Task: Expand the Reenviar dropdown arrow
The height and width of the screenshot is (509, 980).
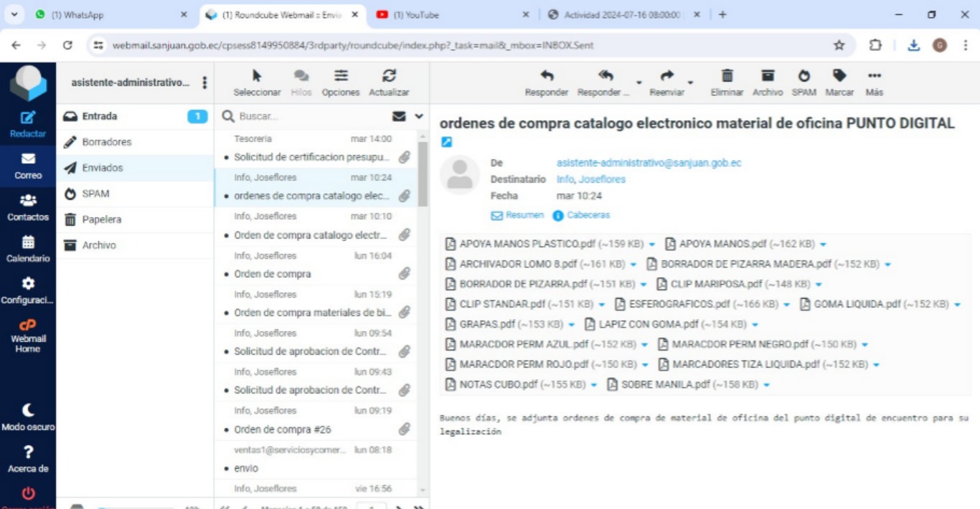Action: point(691,82)
